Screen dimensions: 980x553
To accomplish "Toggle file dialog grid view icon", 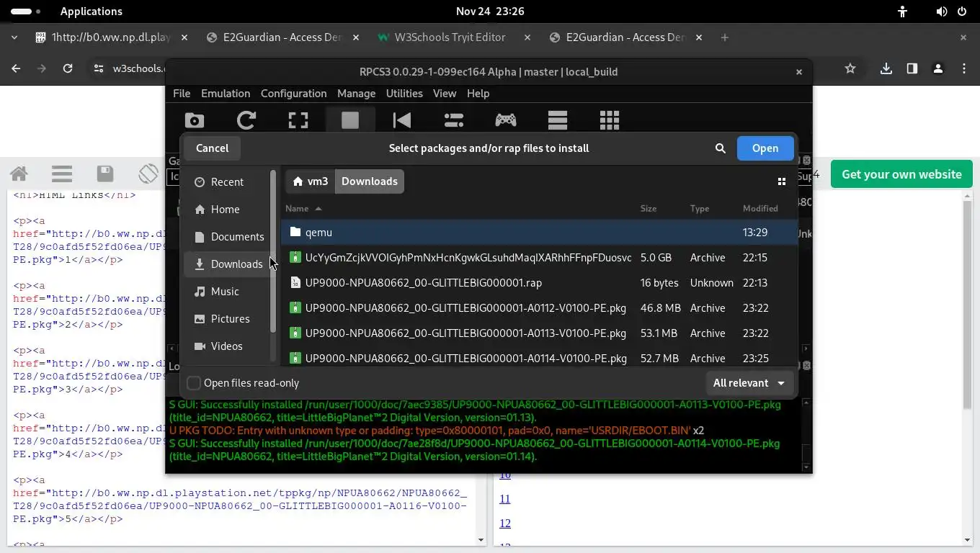I will click(x=781, y=181).
